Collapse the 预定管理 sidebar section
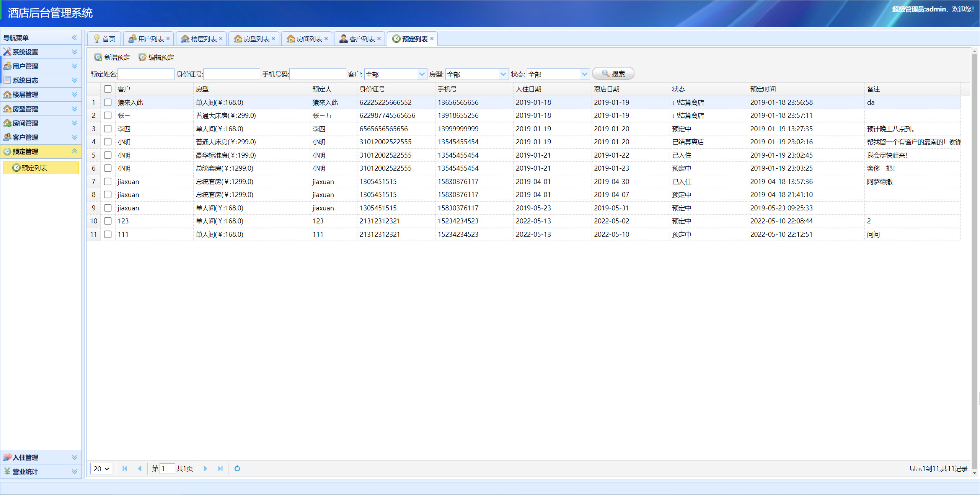Screen dimensions: 980x495 (74, 151)
